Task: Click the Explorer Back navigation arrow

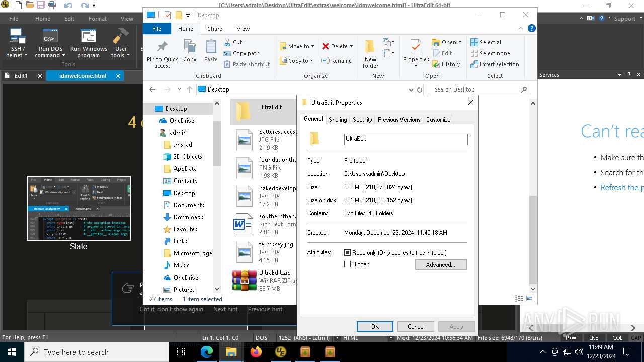Action: click(x=153, y=89)
